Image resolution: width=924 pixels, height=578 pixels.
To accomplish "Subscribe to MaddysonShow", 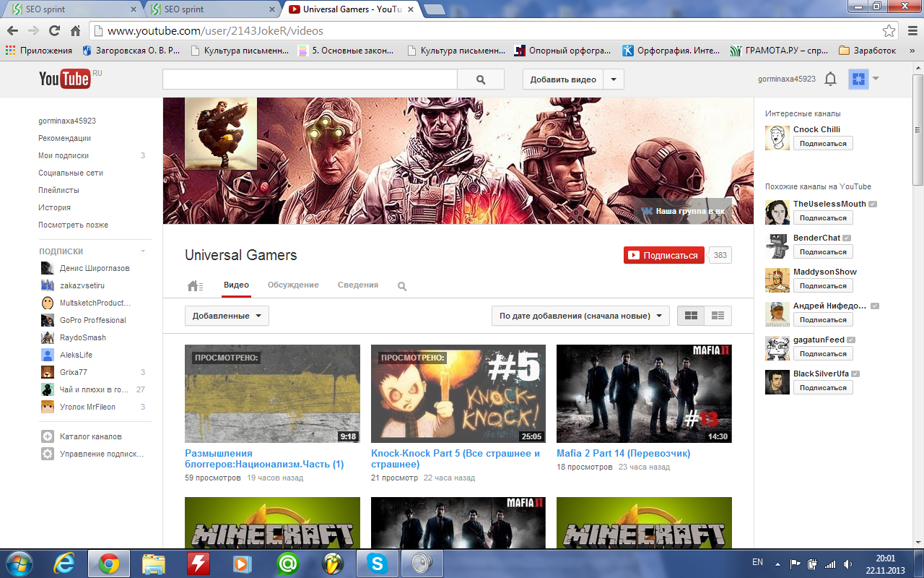I will (x=823, y=285).
